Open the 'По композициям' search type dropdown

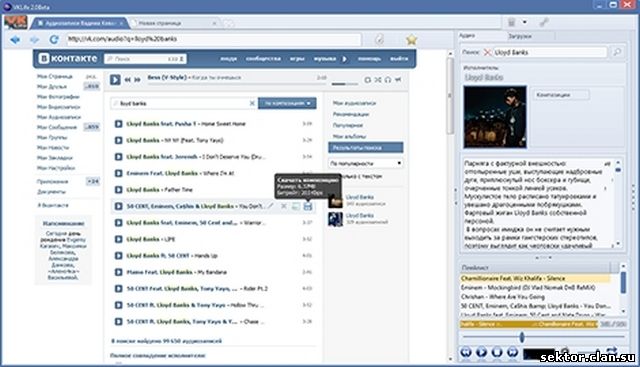tap(287, 103)
